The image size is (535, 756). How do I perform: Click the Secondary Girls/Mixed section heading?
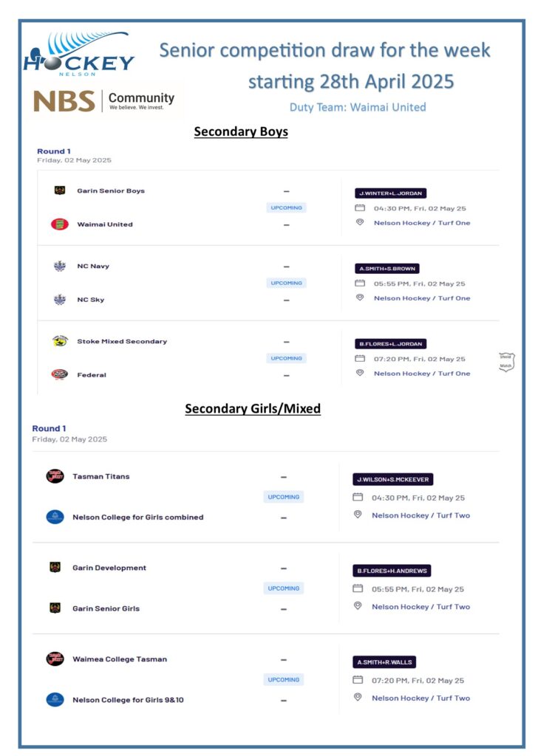[253, 408]
